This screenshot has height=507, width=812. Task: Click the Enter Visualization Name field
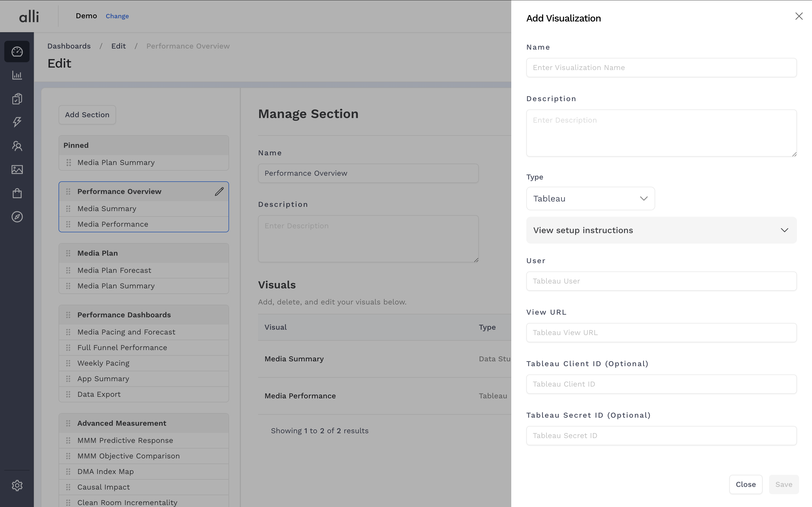[x=661, y=68]
